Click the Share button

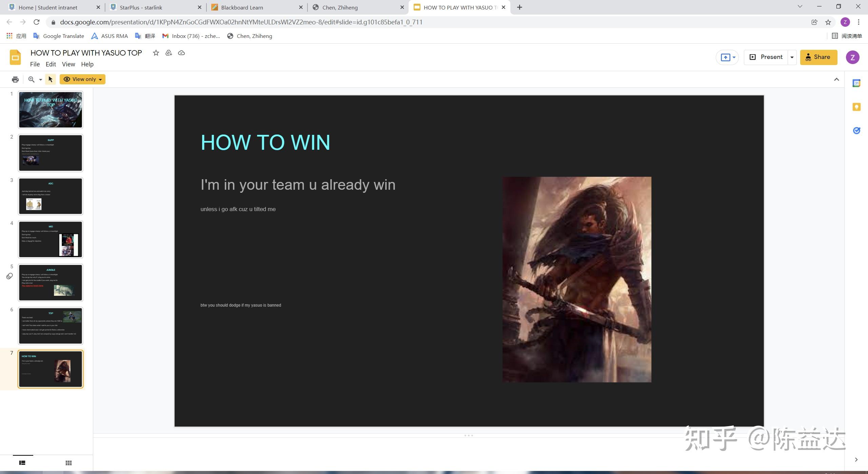[x=818, y=57]
